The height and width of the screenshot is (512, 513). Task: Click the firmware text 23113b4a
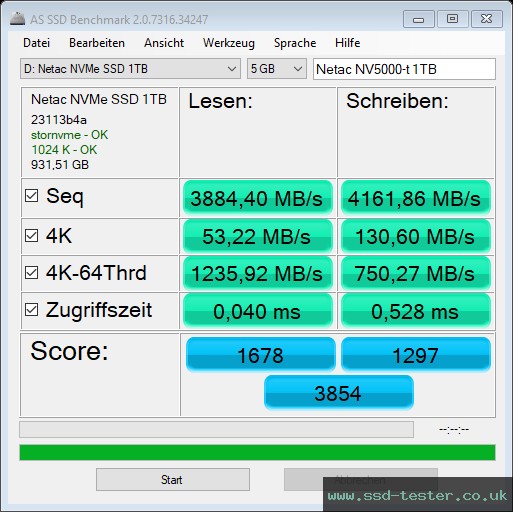pos(59,120)
